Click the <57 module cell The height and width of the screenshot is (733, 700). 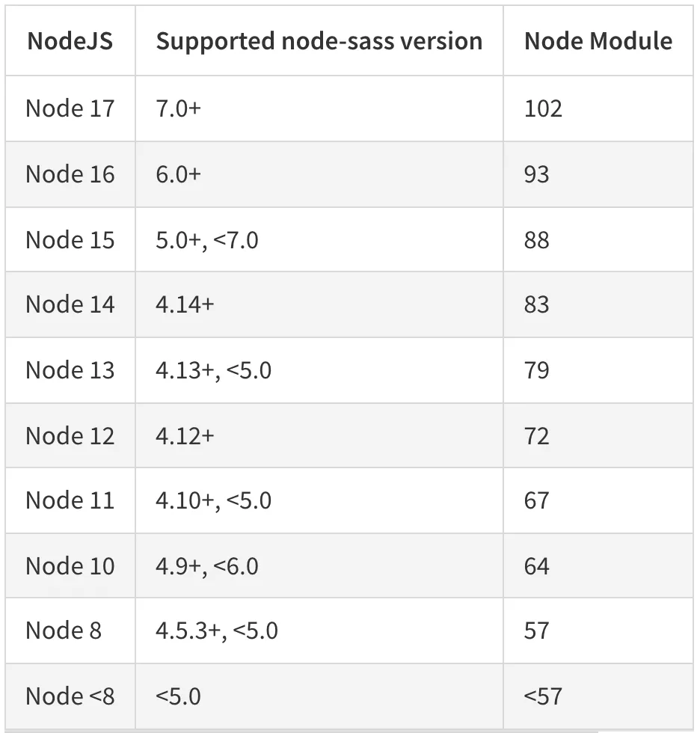pos(543,696)
